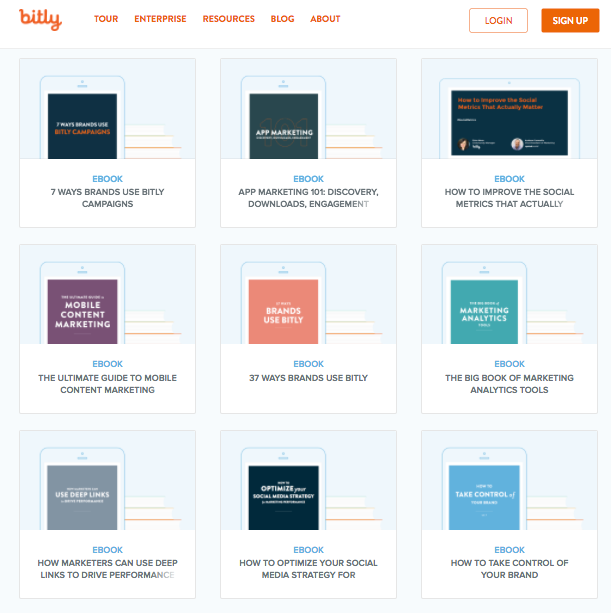The height and width of the screenshot is (613, 611).
Task: Click the bitly logo
Action: point(40,19)
